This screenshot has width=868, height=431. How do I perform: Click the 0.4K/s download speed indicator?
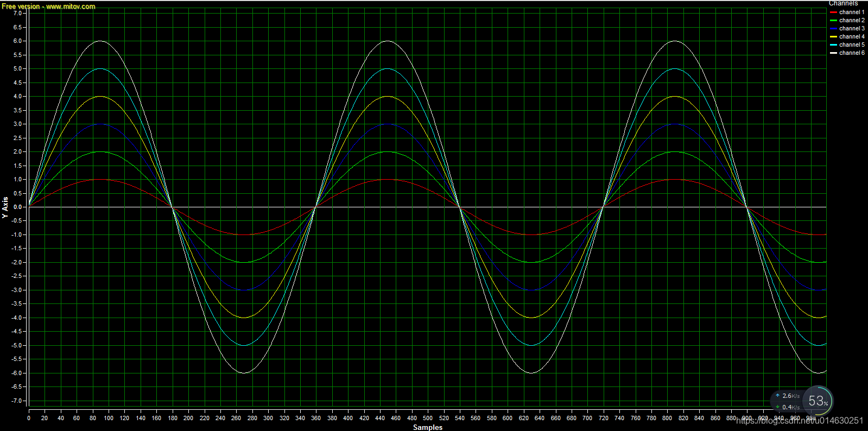[788, 407]
